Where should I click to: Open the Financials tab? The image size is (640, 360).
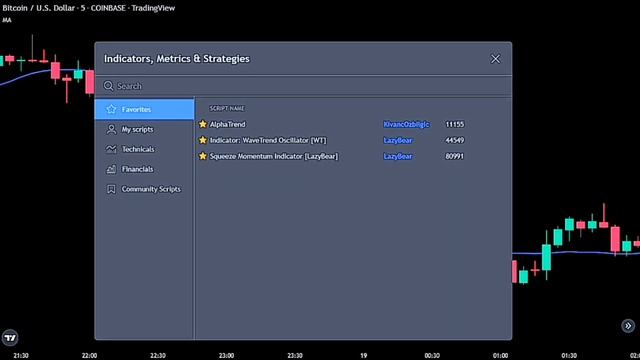click(144, 169)
